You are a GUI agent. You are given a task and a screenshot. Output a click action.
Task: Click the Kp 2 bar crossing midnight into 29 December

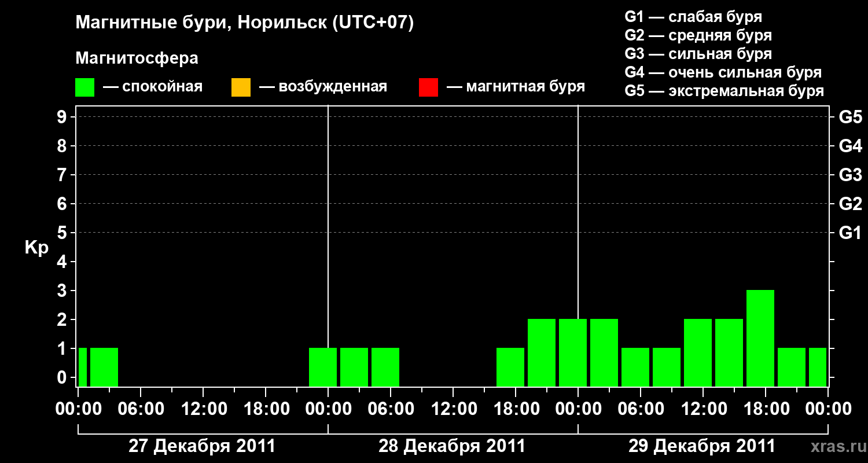tap(573, 352)
